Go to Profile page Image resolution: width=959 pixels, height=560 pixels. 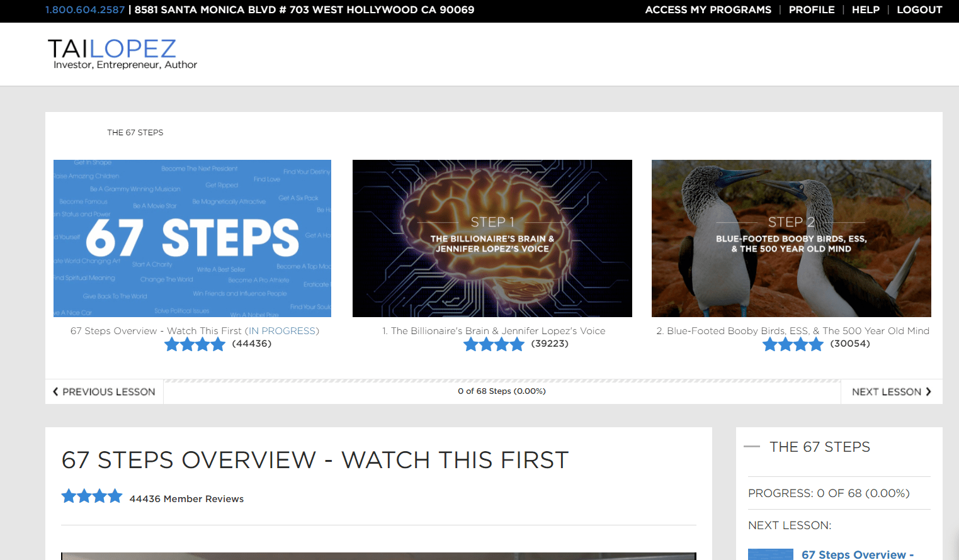click(812, 10)
